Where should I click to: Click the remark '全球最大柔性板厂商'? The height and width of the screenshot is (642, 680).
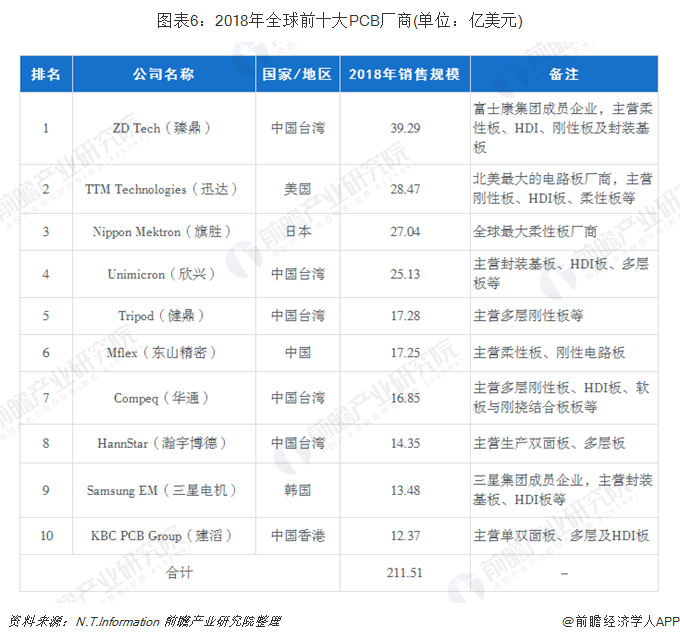pos(535,232)
